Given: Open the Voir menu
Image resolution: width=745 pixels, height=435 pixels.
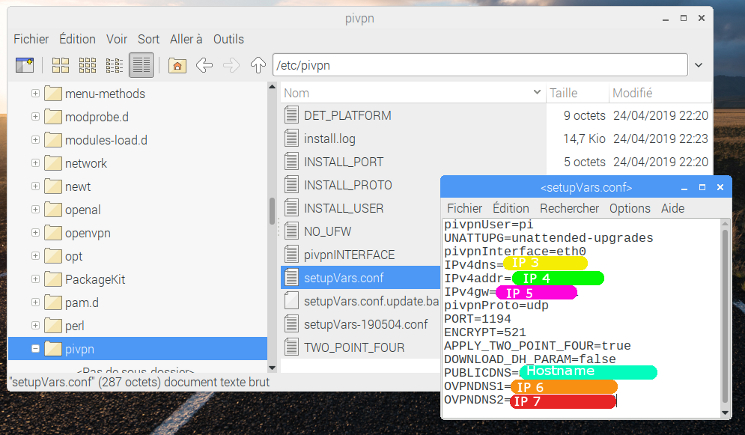Looking at the screenshot, I should point(116,39).
